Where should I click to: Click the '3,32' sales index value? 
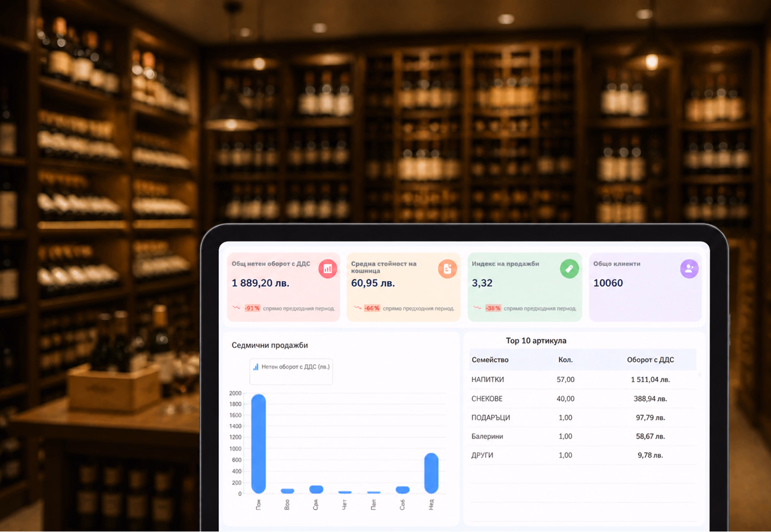(x=482, y=283)
